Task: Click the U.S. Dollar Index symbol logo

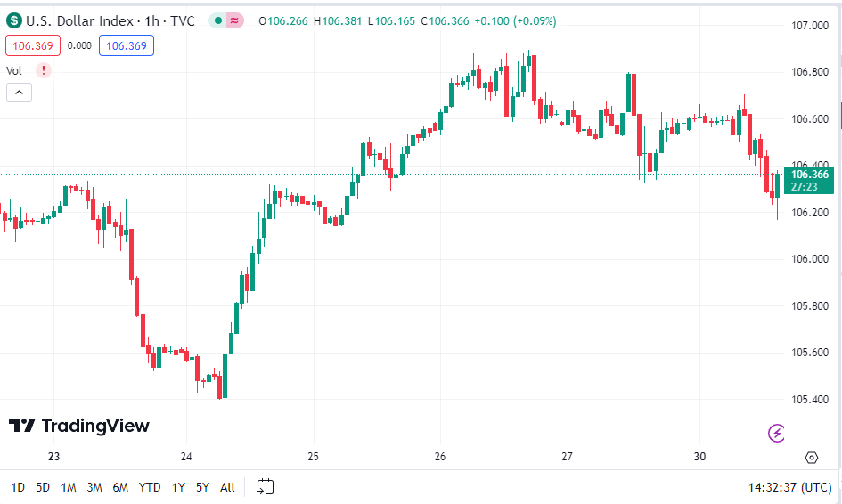Action: pos(12,20)
